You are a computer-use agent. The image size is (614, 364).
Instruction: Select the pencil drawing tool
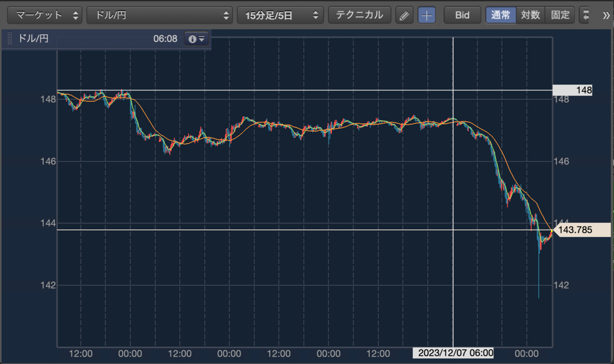pyautogui.click(x=404, y=15)
